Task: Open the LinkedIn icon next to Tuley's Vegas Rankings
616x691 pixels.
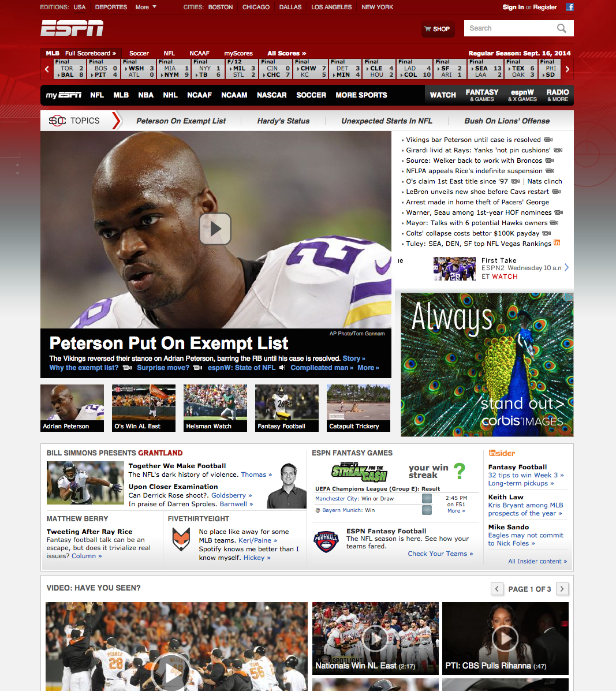Action: (x=557, y=243)
